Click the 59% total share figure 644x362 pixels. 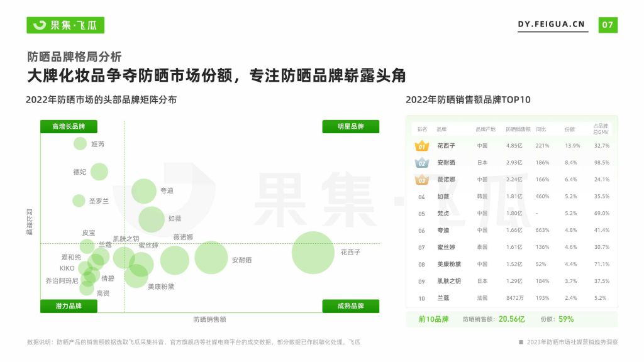(x=566, y=319)
